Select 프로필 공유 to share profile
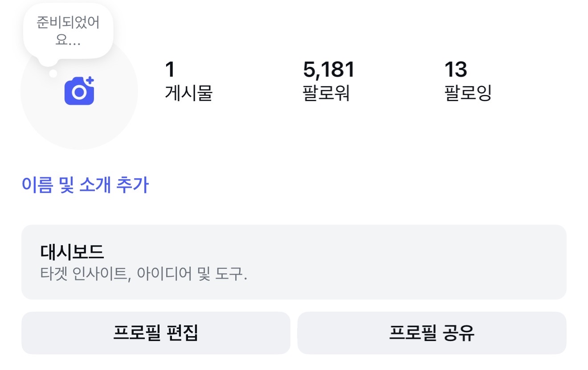Screen dimensions: 588x370 pyautogui.click(x=432, y=333)
